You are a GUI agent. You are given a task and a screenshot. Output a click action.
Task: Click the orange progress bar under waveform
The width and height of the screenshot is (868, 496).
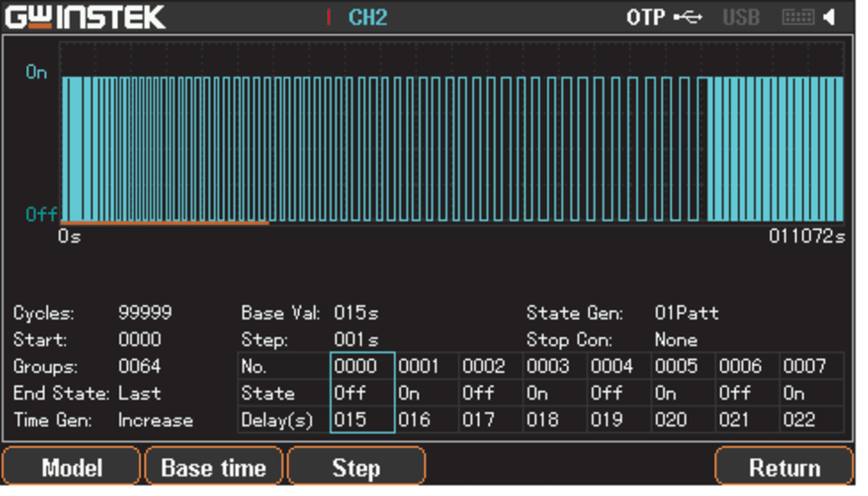(x=165, y=223)
